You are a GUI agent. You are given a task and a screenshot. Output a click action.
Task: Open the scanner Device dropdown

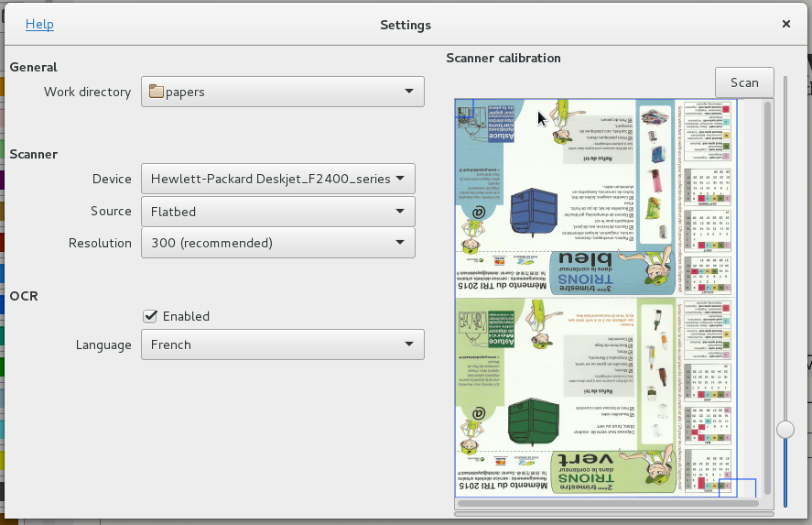coord(278,179)
